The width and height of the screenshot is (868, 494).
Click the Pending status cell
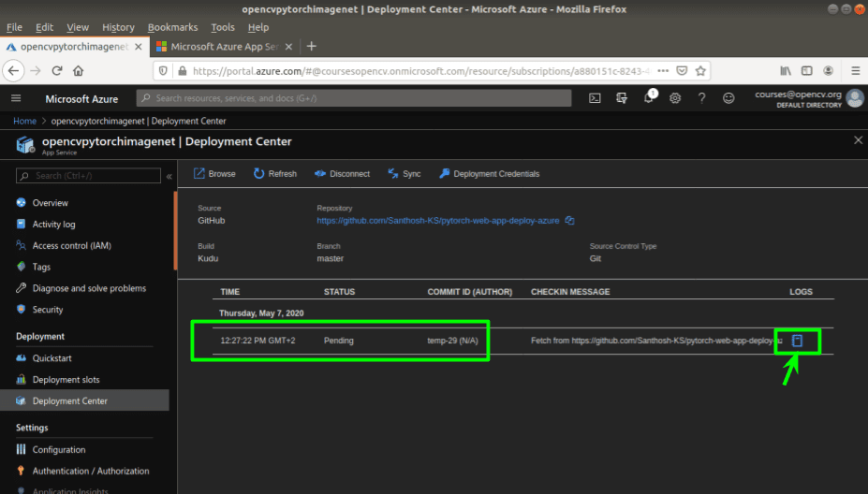coord(339,341)
